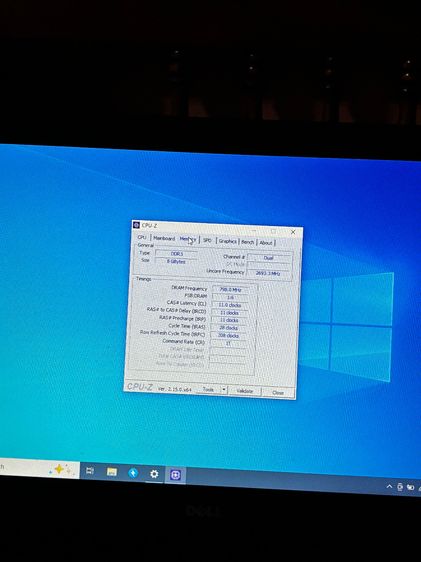This screenshot has height=562, width=421.
Task: Open the Bench tab
Action: click(248, 242)
